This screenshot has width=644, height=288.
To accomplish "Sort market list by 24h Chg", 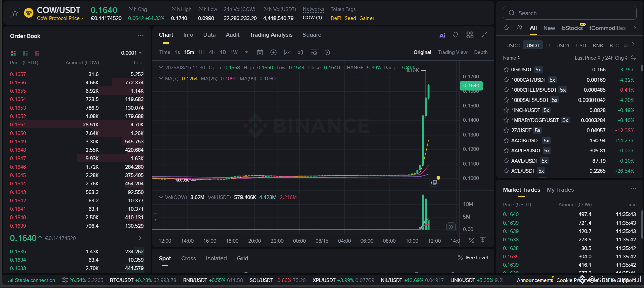I will (616, 58).
